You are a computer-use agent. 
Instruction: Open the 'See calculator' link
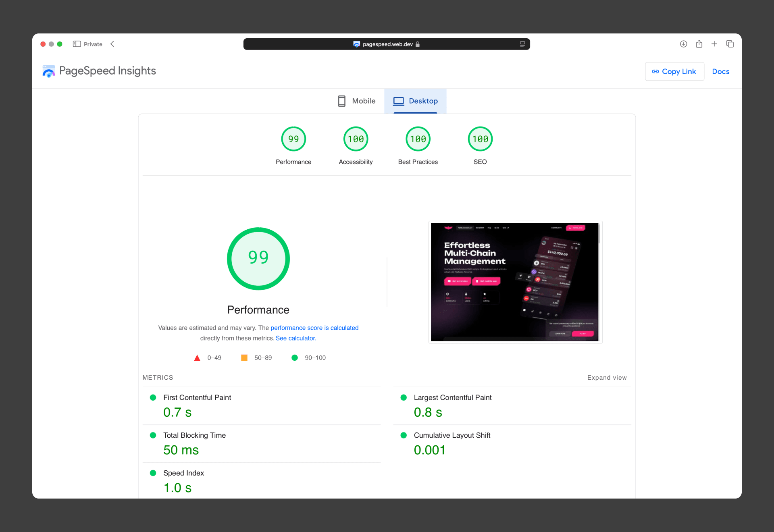[x=295, y=338]
